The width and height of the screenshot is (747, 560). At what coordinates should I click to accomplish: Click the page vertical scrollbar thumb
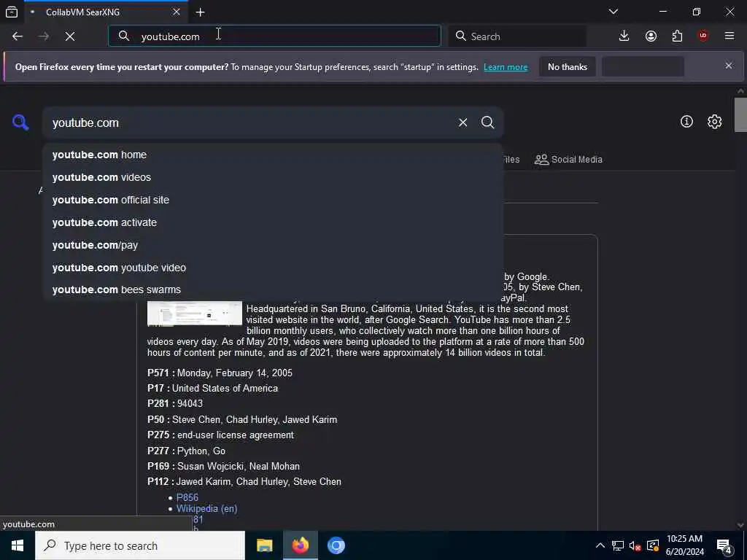coord(740,114)
